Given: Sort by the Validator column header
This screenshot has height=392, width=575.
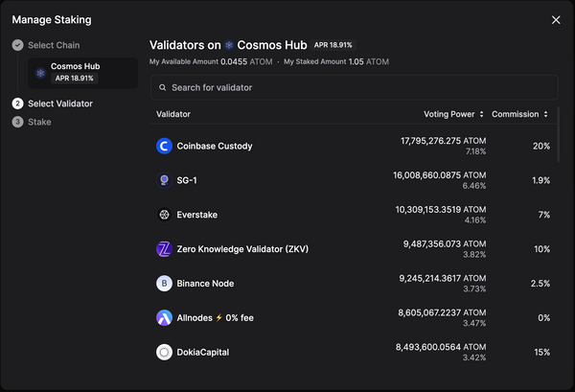Looking at the screenshot, I should point(173,114).
